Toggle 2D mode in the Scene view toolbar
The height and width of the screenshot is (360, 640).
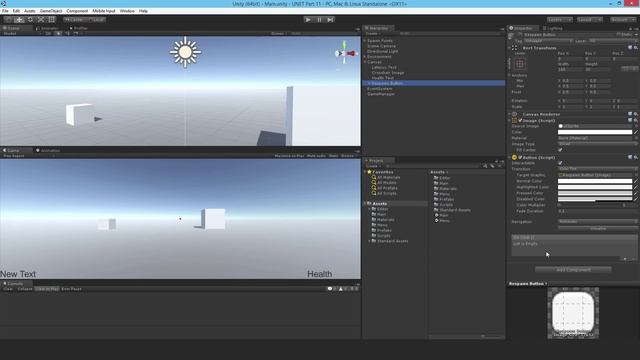click(48, 33)
